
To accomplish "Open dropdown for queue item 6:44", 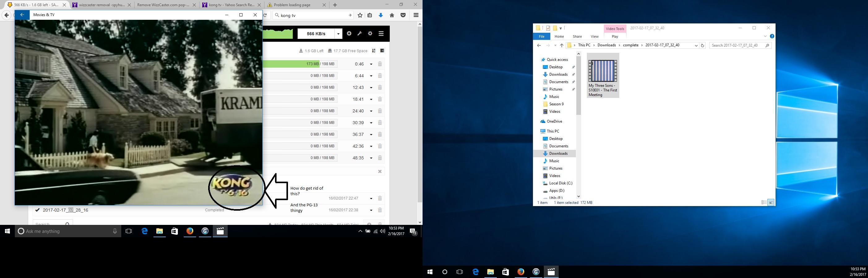I will (x=371, y=76).
